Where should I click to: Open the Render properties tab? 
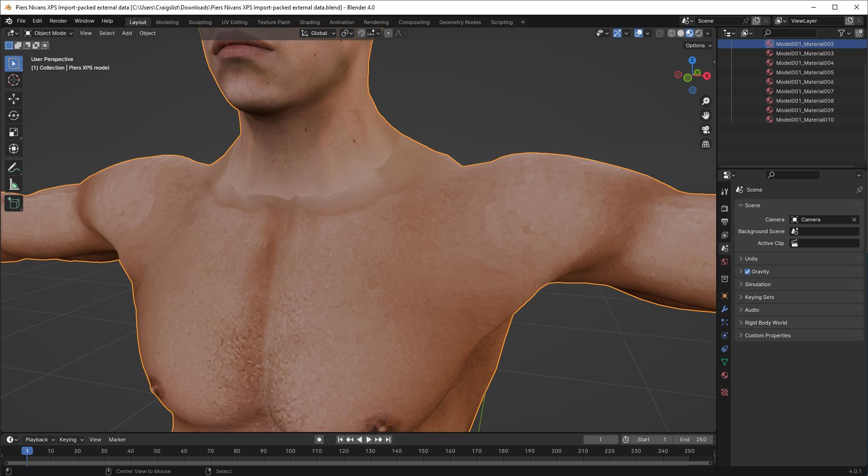pyautogui.click(x=725, y=208)
